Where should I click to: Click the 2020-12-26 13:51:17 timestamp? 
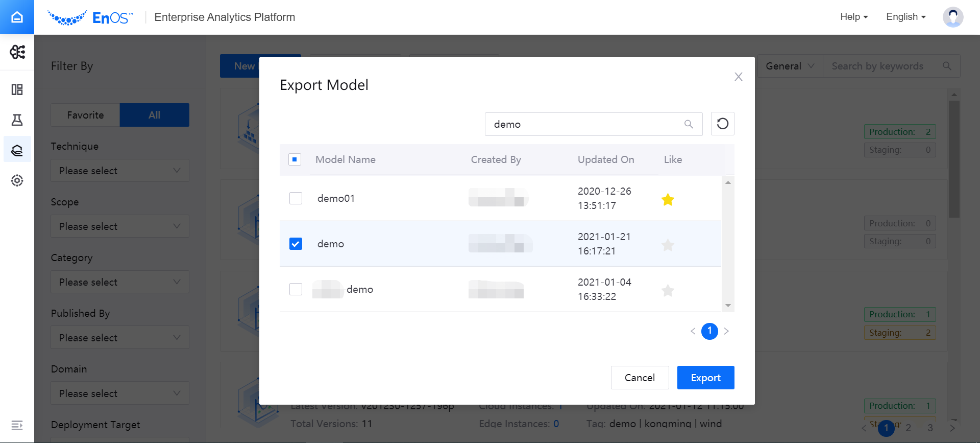[x=604, y=198]
